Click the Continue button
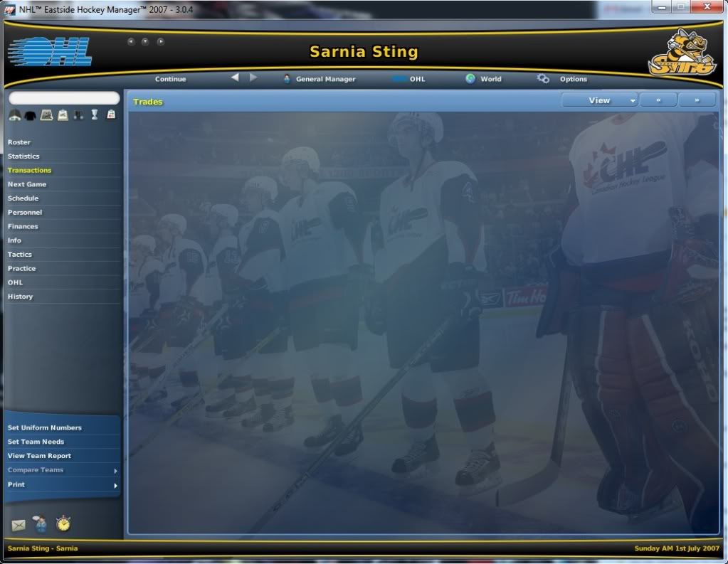Screen dimensions: 728x564 pyautogui.click(x=170, y=79)
